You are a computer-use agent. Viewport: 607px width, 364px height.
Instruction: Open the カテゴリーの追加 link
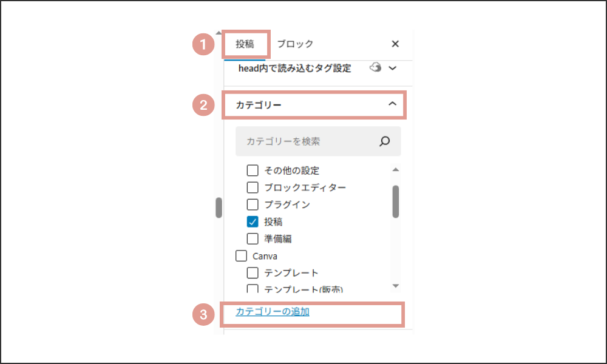pos(273,311)
